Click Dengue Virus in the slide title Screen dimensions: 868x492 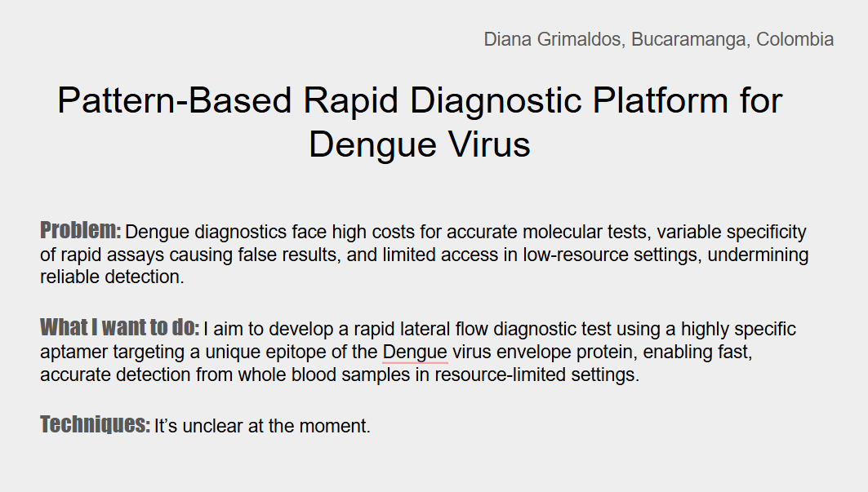click(x=420, y=144)
